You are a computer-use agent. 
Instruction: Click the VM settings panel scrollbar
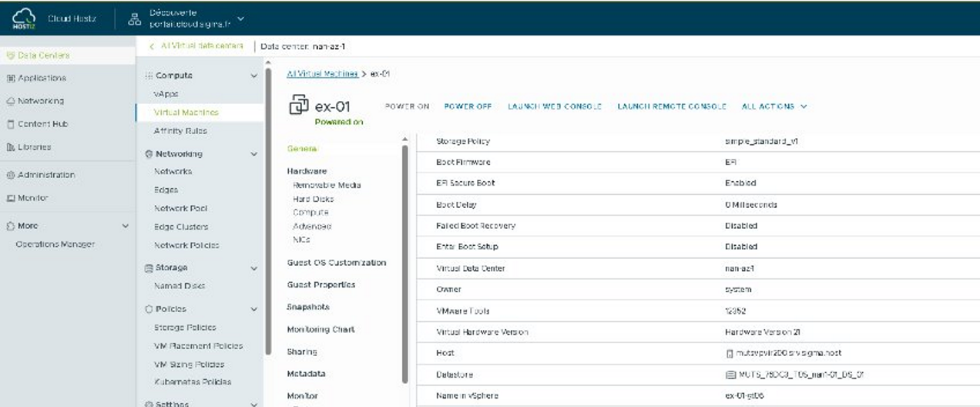point(405,262)
